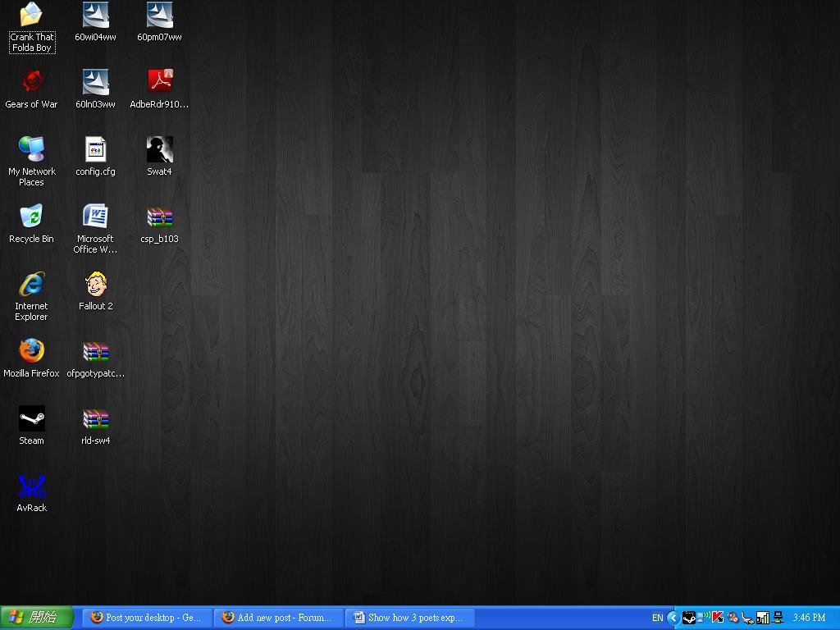
Task: Expand hidden system tray icons
Action: (x=673, y=618)
